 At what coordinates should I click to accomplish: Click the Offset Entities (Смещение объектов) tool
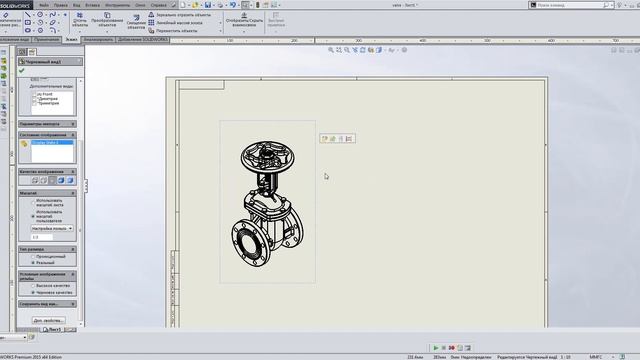[x=136, y=22]
